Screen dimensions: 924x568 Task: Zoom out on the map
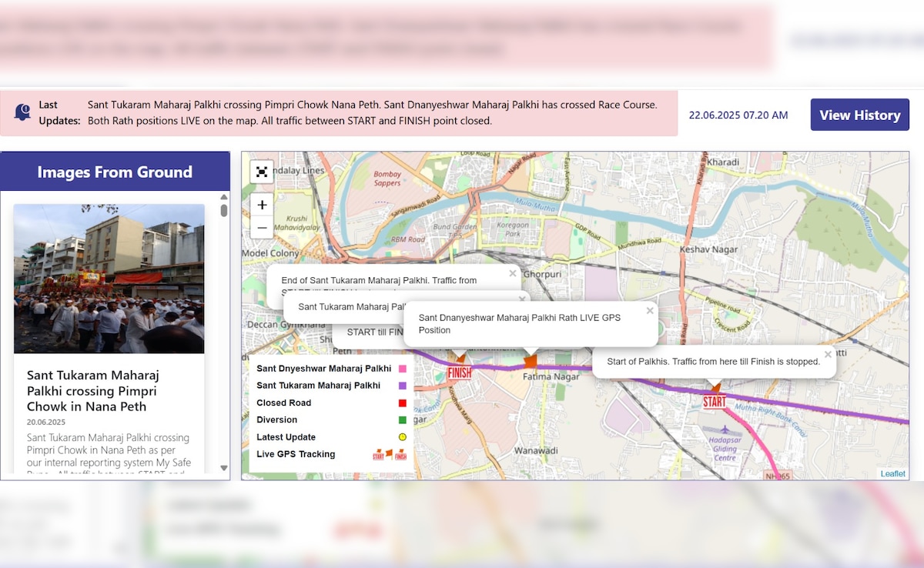point(262,227)
